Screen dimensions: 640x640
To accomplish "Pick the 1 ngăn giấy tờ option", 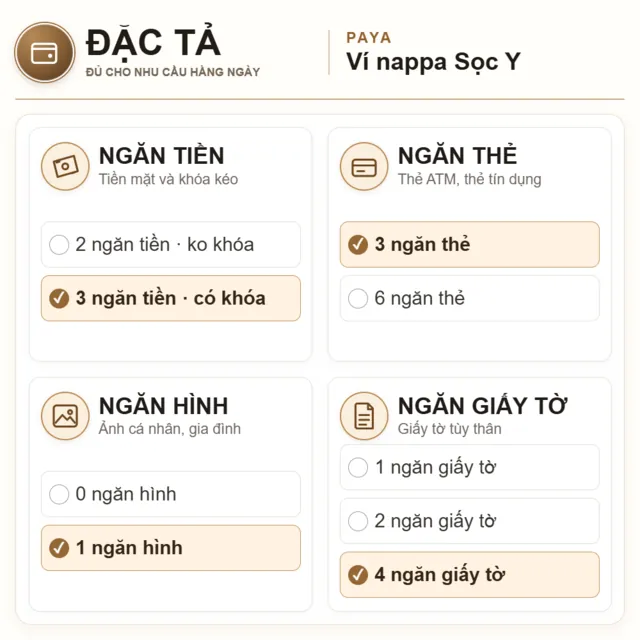I will click(470, 467).
